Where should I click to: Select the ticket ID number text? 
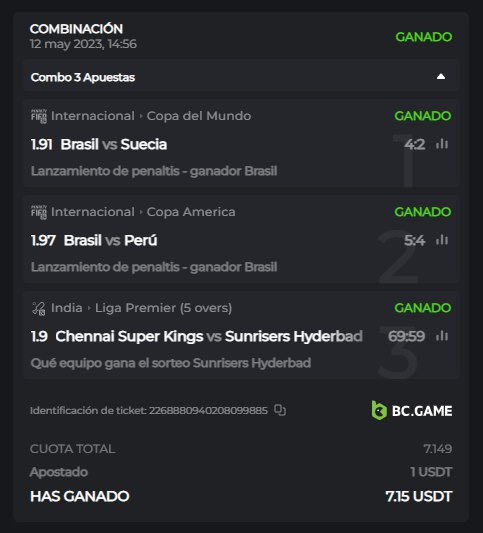coord(208,410)
